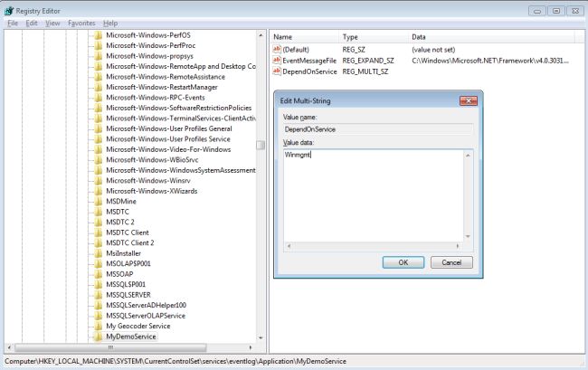Select the Microsoft-Windows-RemoteAssistance key
The image size is (588, 370).
(x=166, y=77)
